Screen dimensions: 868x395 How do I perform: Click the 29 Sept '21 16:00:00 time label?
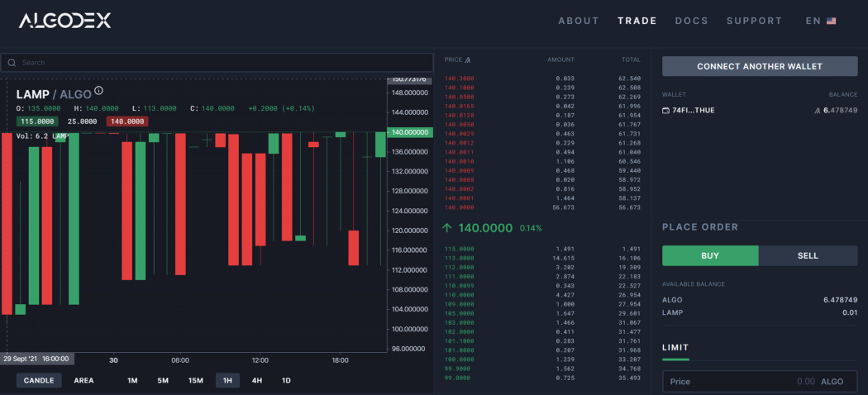(36, 359)
